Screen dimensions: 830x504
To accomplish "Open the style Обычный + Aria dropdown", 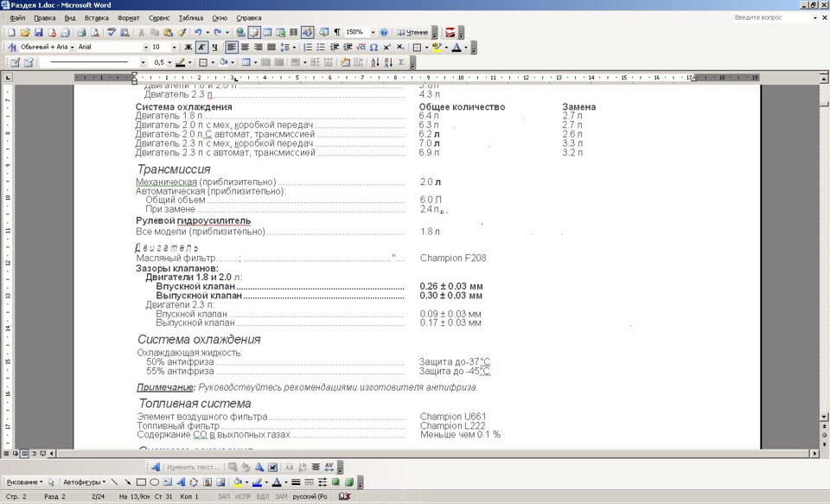I will pyautogui.click(x=72, y=48).
